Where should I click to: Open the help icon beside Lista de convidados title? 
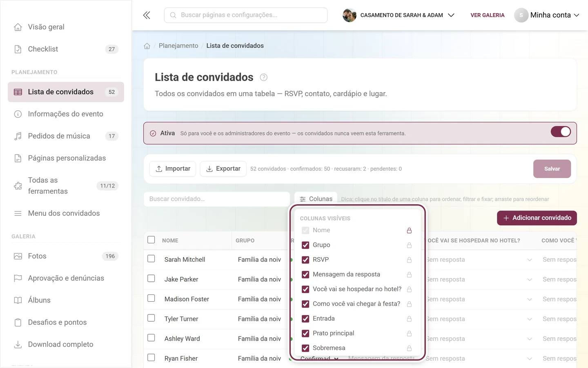pos(264,77)
